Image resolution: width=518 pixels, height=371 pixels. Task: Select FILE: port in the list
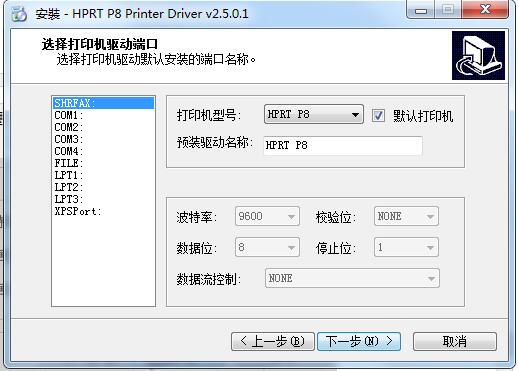tap(103, 163)
